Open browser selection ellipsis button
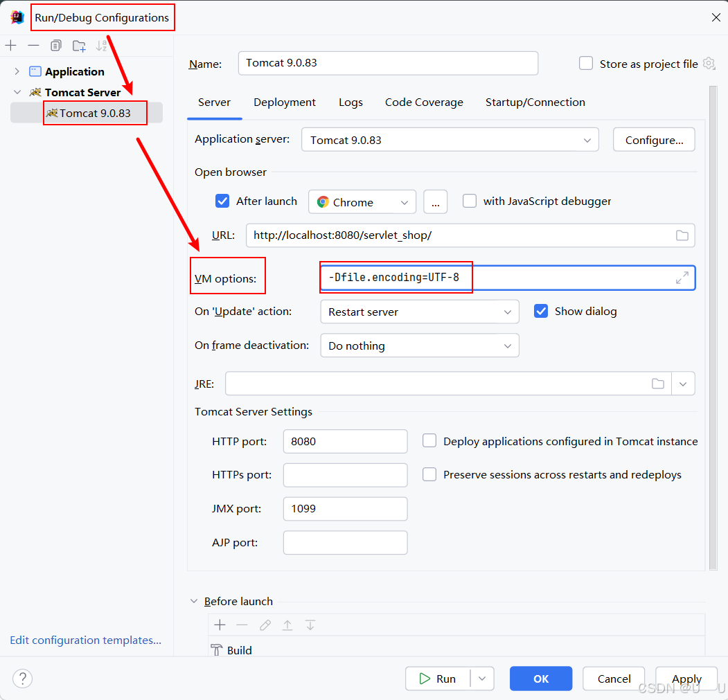 [436, 202]
